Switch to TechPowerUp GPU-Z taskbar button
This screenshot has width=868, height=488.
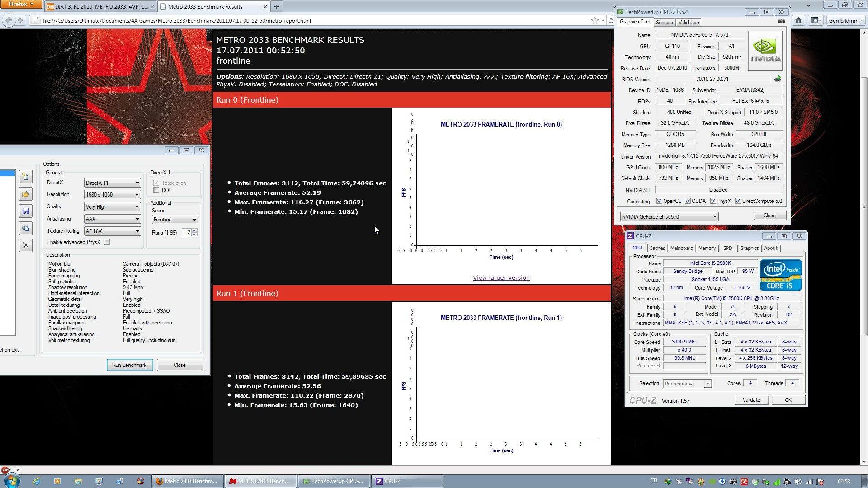click(334, 481)
